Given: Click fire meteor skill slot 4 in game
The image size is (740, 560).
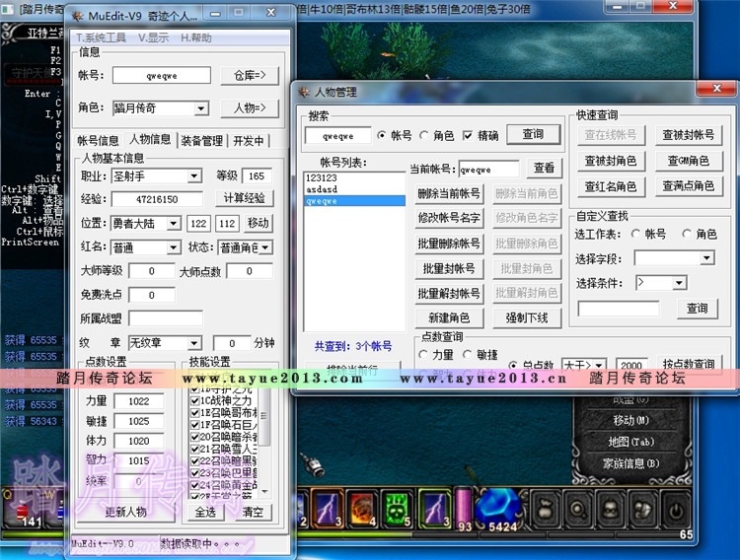Looking at the screenshot, I should click(x=362, y=509).
